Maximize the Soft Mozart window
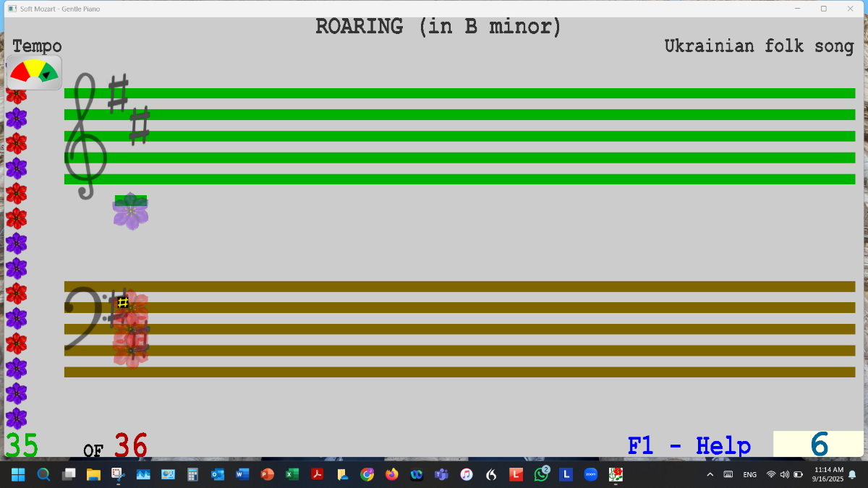868x488 pixels. pos(823,9)
